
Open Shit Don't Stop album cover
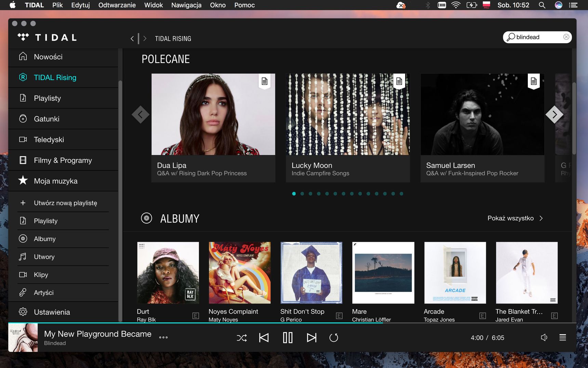tap(311, 273)
